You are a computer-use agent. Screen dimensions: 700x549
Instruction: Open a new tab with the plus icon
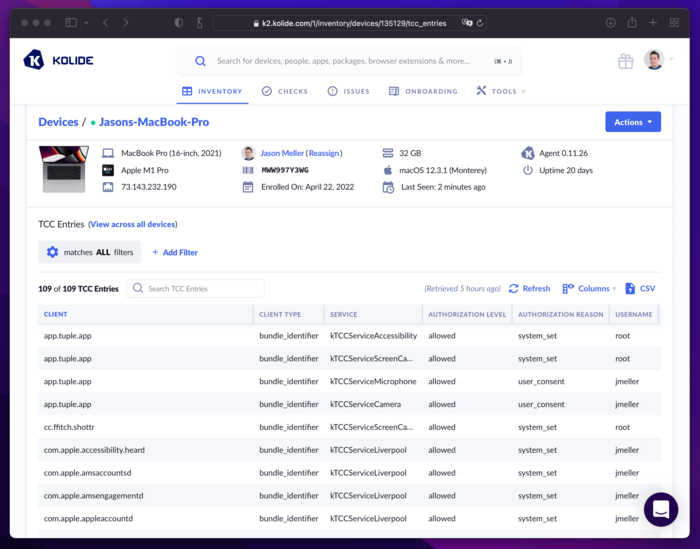click(x=653, y=22)
